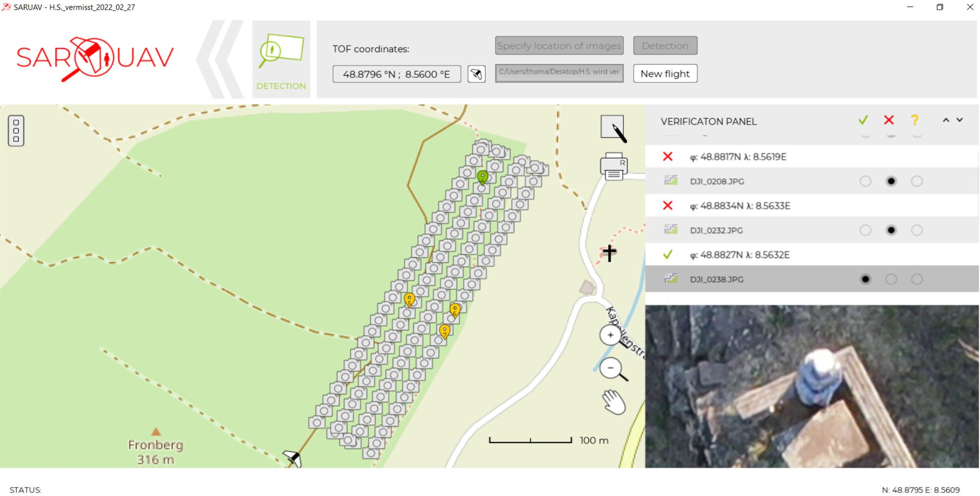The width and height of the screenshot is (980, 496).
Task: Select the DJI_0232.JPG list entry
Action: coord(716,230)
